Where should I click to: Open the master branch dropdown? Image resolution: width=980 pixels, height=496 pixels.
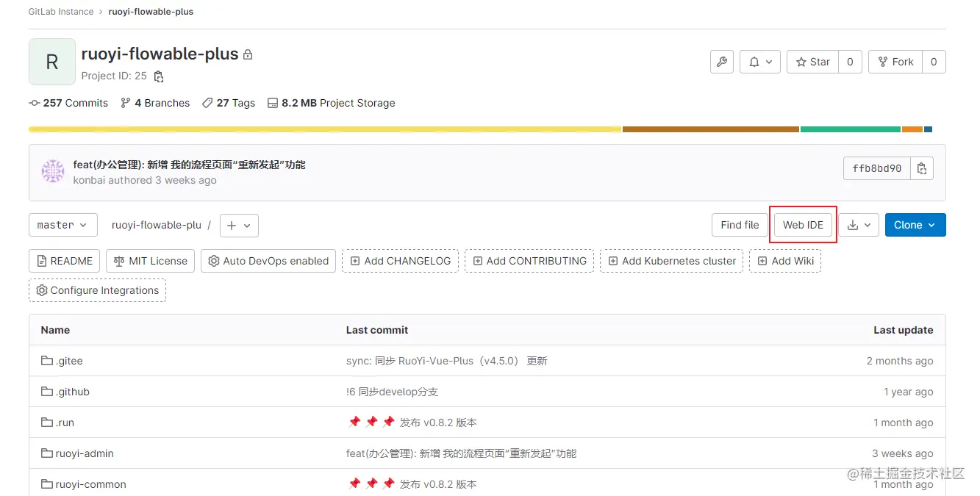click(63, 225)
